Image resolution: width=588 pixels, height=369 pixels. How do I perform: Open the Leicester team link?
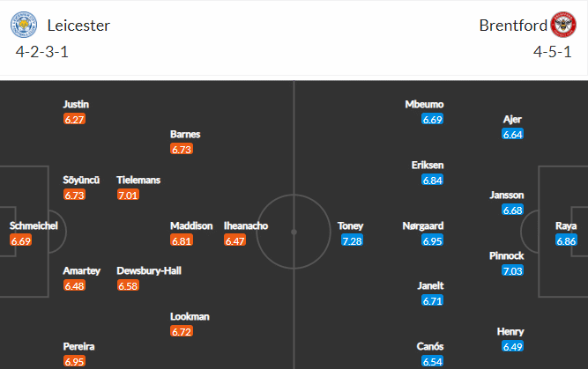78,26
